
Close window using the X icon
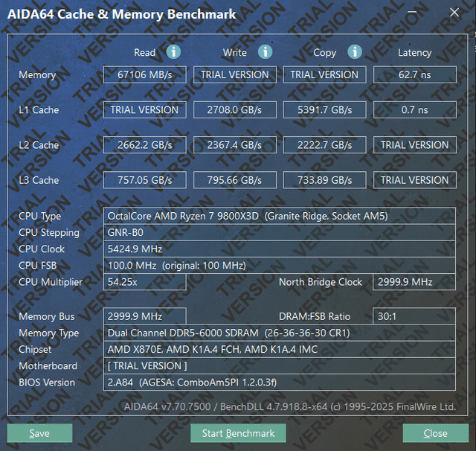tap(454, 13)
